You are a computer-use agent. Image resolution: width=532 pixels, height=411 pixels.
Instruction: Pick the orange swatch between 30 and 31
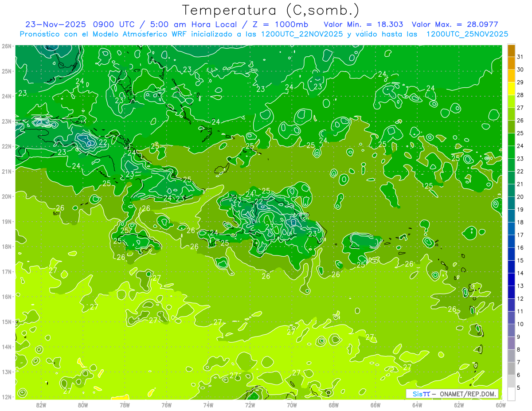[511, 63]
